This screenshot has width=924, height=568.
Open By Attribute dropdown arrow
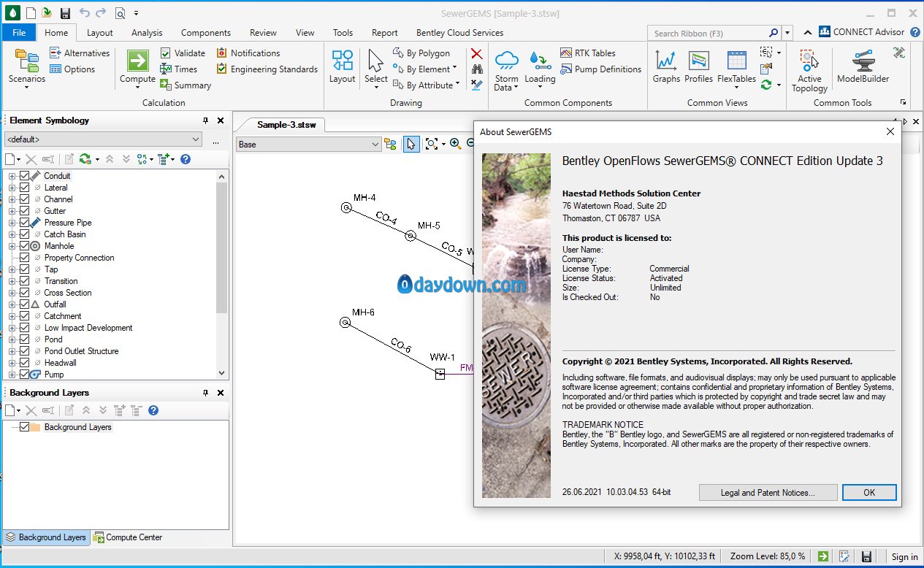[458, 85]
